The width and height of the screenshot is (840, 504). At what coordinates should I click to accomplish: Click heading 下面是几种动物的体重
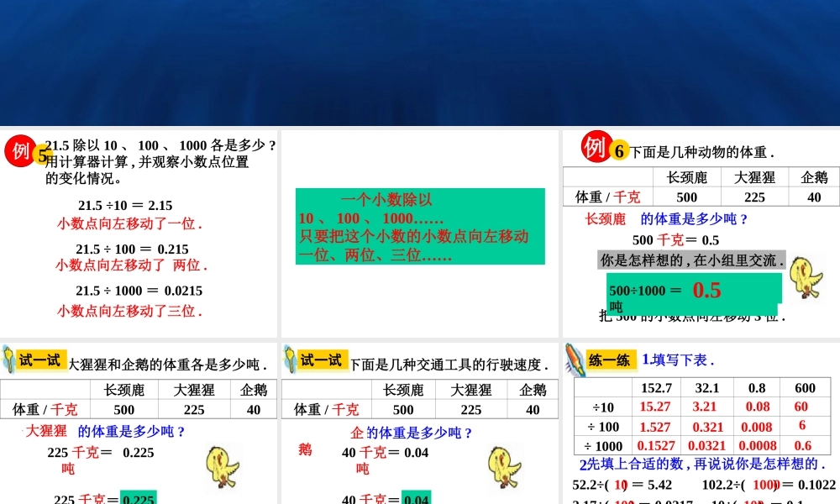701,153
